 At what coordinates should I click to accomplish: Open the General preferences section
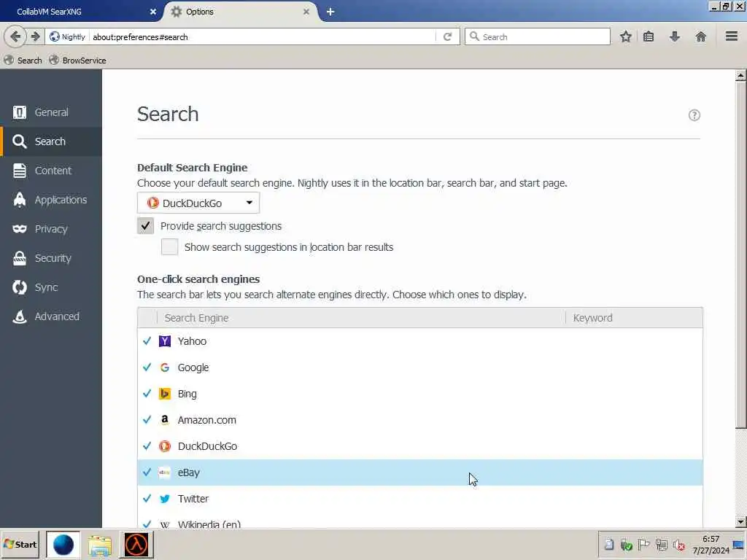[x=51, y=112]
